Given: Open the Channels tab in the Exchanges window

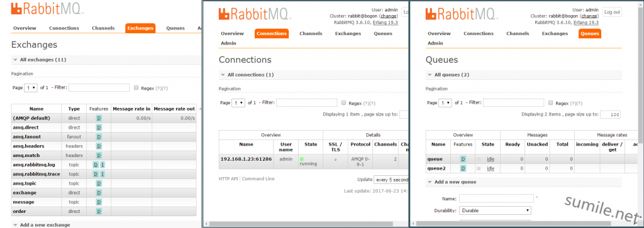Looking at the screenshot, I should point(103,28).
